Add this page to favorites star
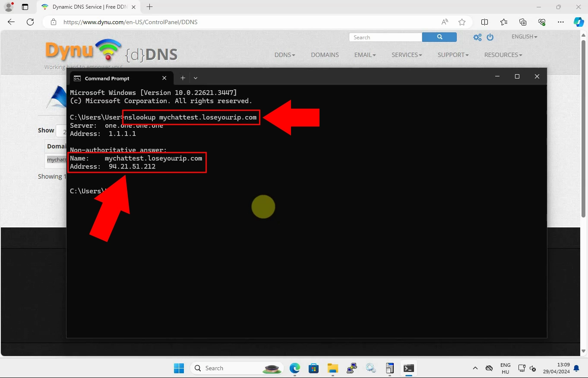The width and height of the screenshot is (588, 378). 462,22
